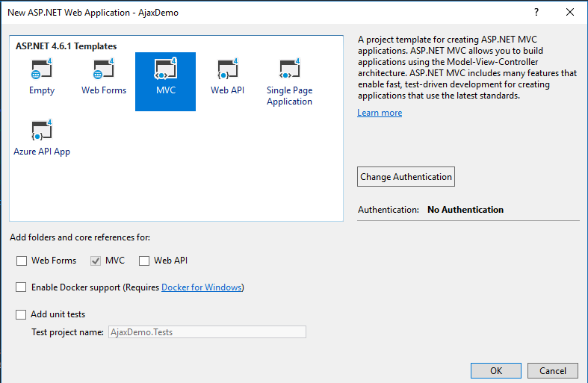Click the help question mark icon
The height and width of the screenshot is (383, 588).
(x=536, y=12)
